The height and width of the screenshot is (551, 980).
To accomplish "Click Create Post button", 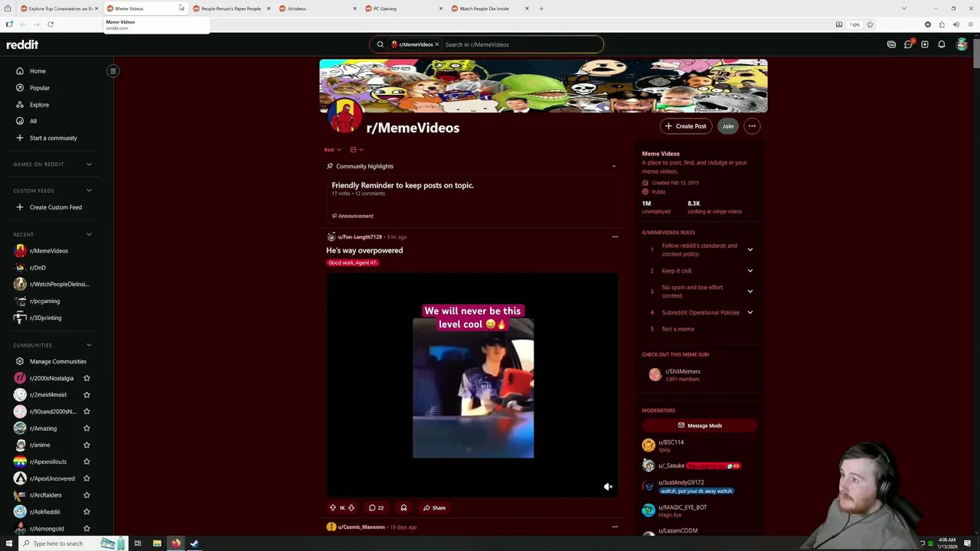I will click(x=686, y=126).
